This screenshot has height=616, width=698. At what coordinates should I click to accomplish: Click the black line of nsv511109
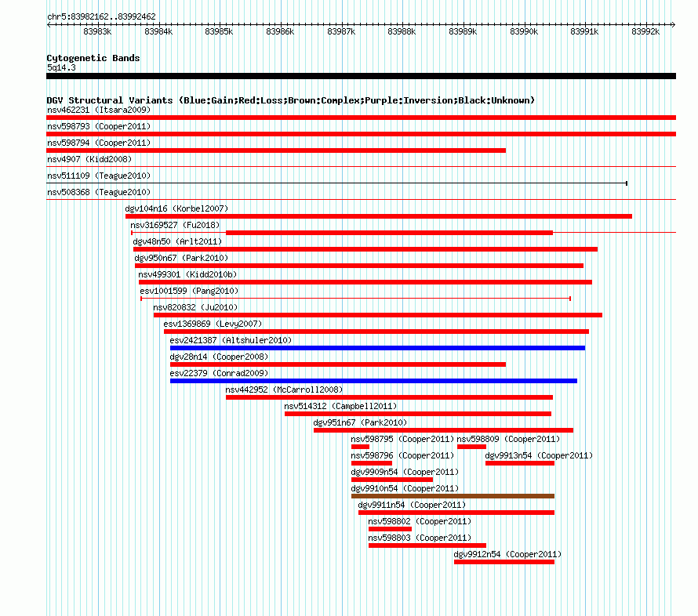point(337,183)
